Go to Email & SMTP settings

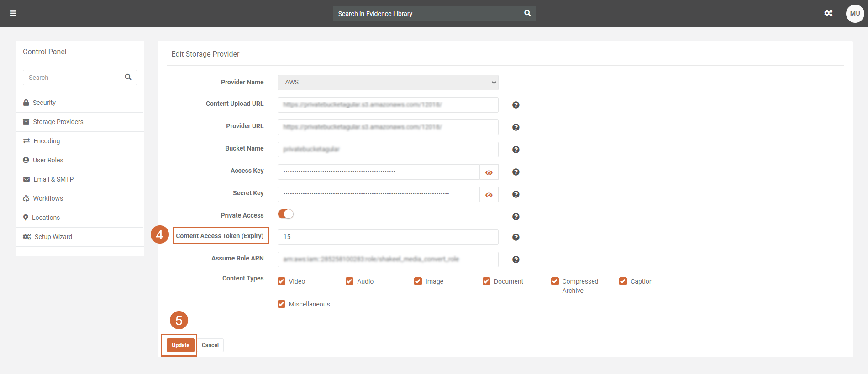pos(53,179)
